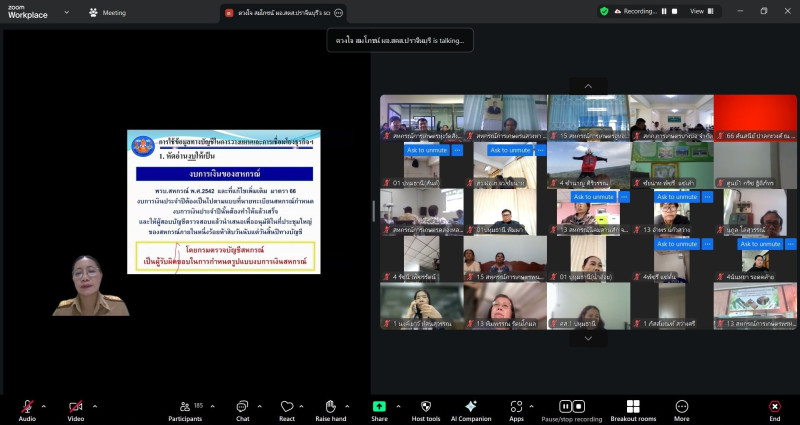Screen dimensions: 800x425
Task: Open the Participants panel
Action: [184, 408]
